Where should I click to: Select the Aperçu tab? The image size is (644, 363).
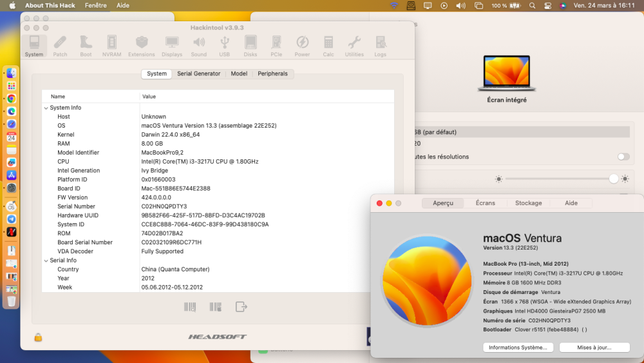coord(443,203)
